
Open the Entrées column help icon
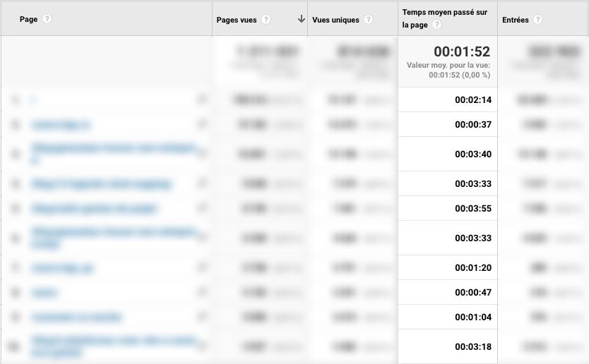(x=538, y=20)
